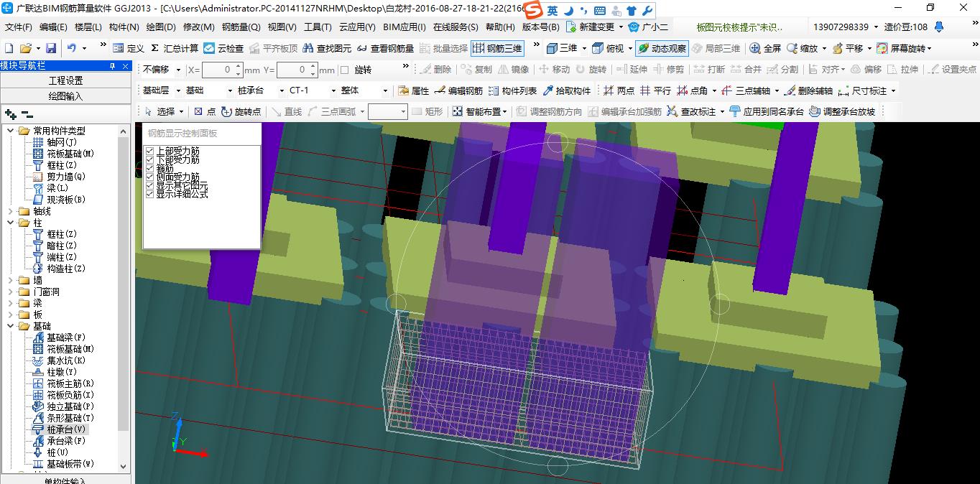The height and width of the screenshot is (484, 980).
Task: Select 平行 parallel axis tool
Action: 655,90
